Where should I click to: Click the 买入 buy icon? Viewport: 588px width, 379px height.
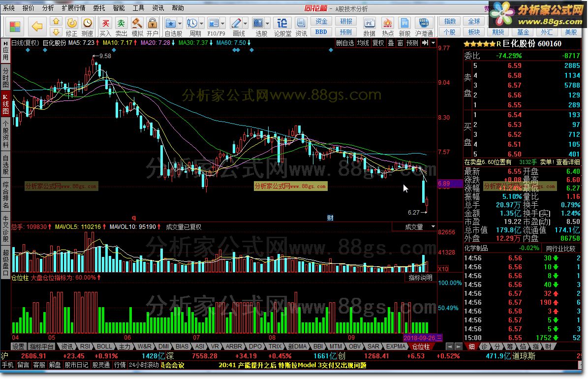click(x=106, y=23)
